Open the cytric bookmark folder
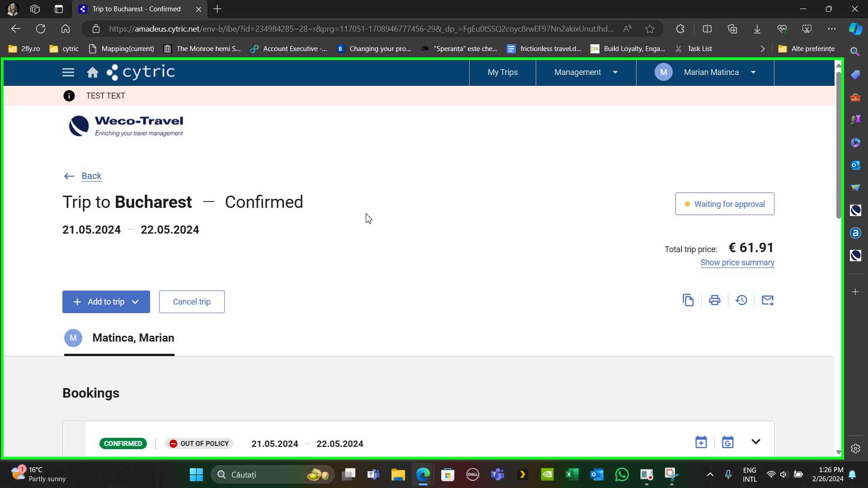The image size is (868, 488). click(x=64, y=49)
